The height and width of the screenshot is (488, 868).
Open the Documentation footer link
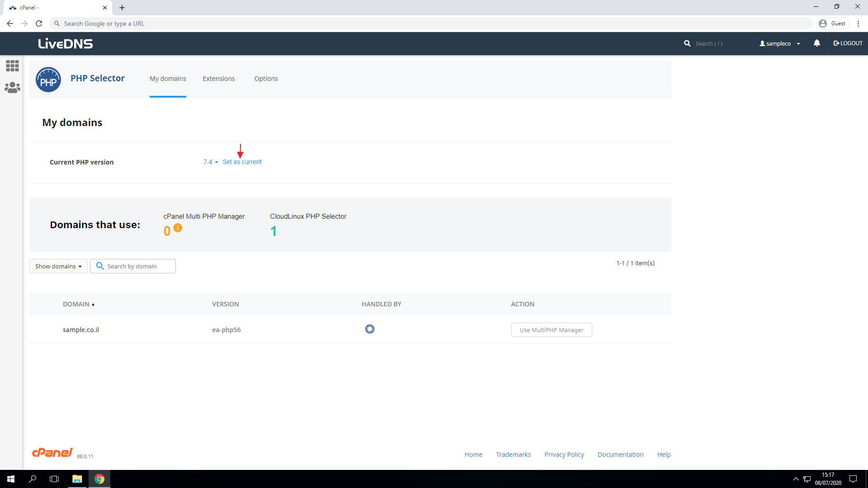[620, 455]
